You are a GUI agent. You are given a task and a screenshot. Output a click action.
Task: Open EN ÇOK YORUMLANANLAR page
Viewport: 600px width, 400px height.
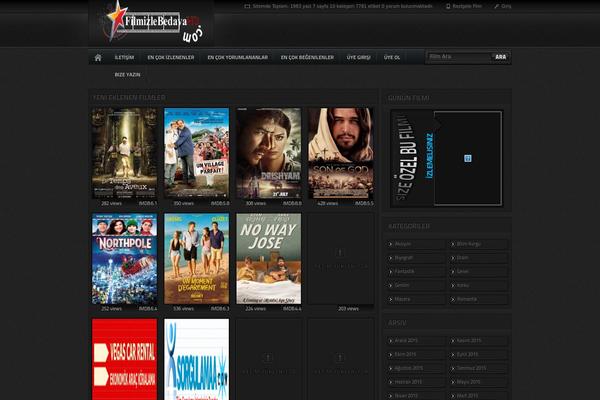(x=237, y=57)
